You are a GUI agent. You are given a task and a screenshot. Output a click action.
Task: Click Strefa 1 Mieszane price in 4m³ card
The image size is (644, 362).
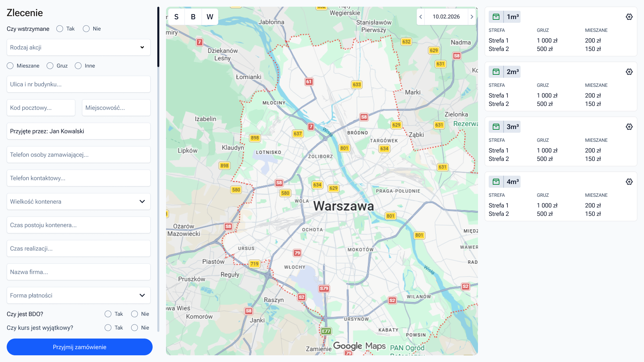click(x=593, y=205)
